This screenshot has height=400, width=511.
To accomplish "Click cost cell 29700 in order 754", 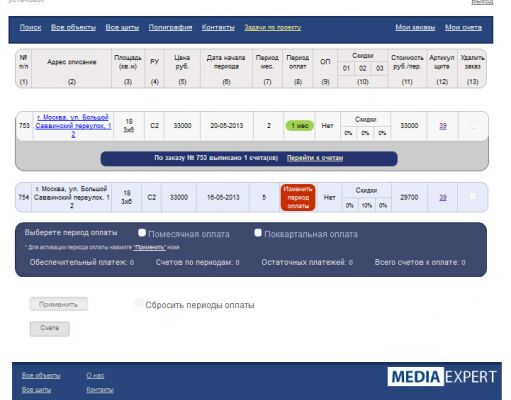I will pos(409,197).
